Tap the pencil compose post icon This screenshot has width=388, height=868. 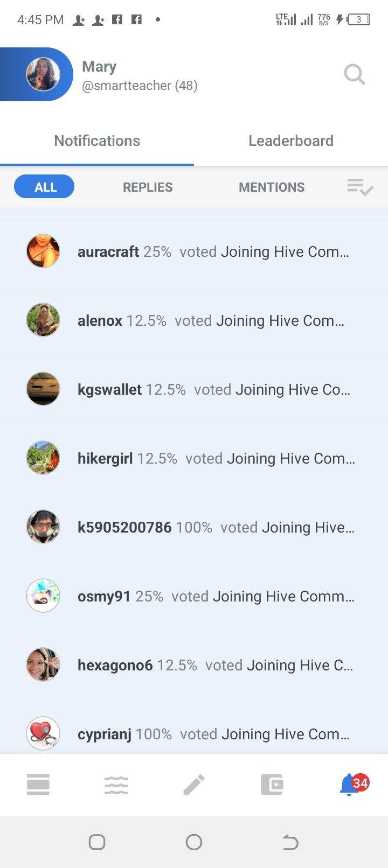point(194,785)
